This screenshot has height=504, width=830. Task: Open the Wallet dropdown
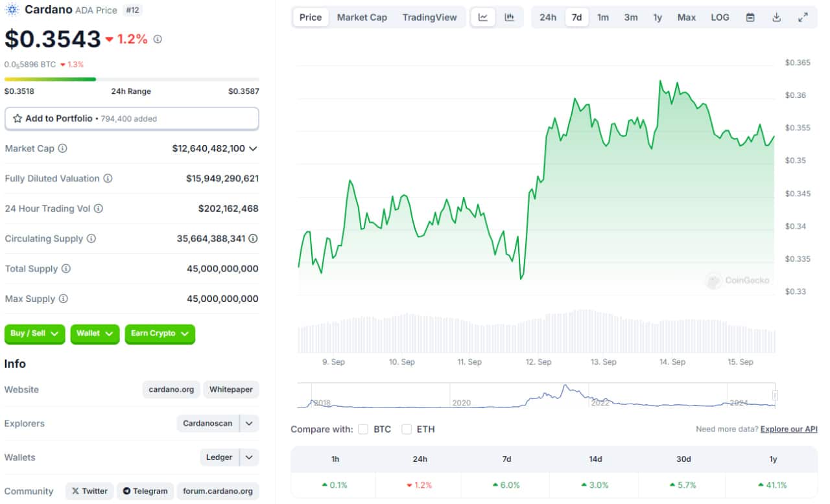(x=95, y=334)
